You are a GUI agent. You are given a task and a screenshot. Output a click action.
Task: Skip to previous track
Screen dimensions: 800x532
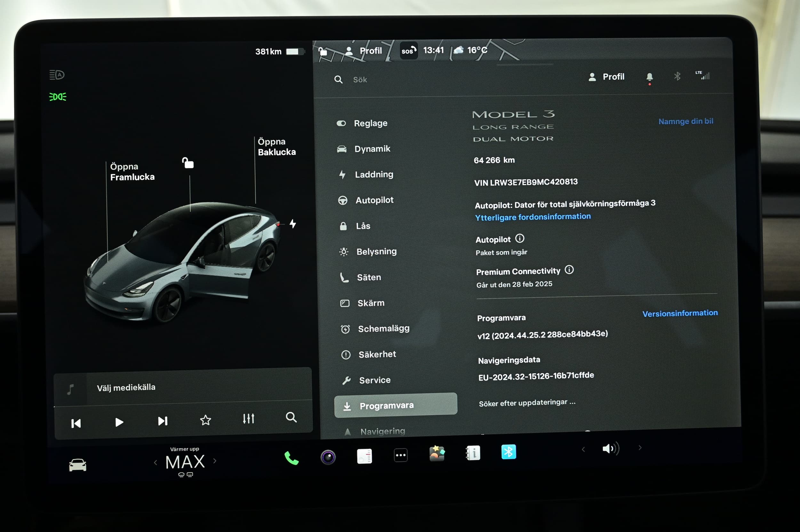coord(76,423)
